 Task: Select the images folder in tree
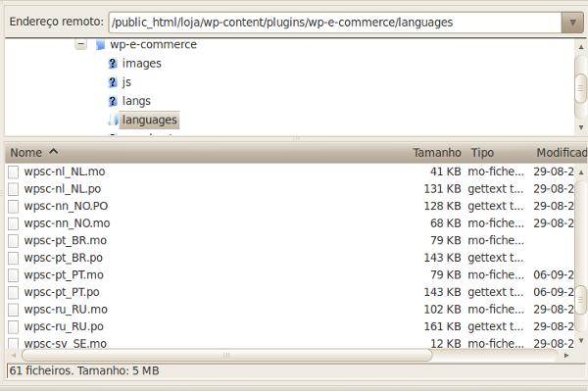pos(142,64)
